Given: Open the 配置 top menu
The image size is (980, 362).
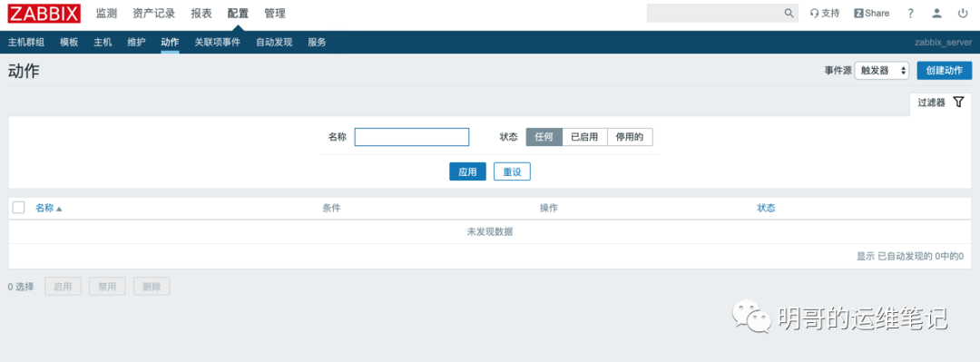Looking at the screenshot, I should pos(238,13).
